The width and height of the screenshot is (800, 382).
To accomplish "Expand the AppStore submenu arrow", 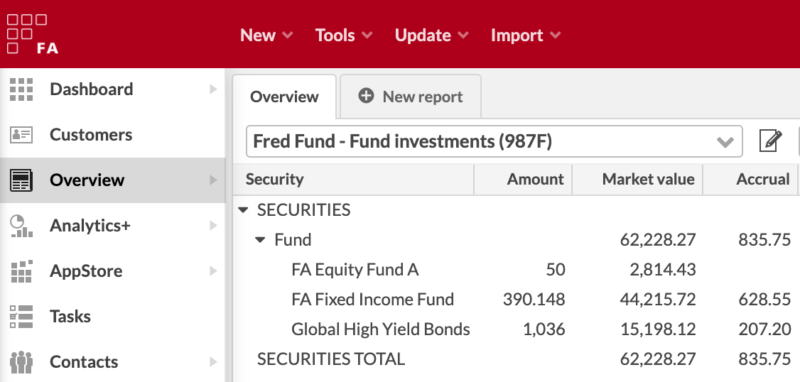I will 213,271.
